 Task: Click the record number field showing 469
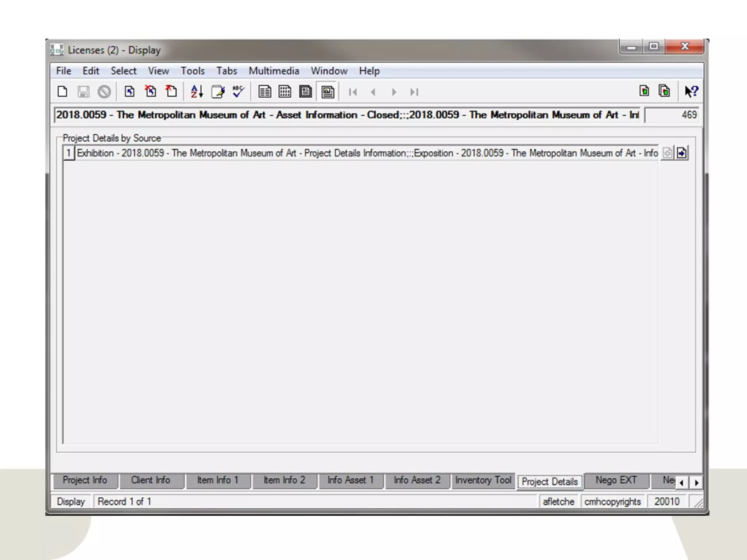pyautogui.click(x=673, y=115)
